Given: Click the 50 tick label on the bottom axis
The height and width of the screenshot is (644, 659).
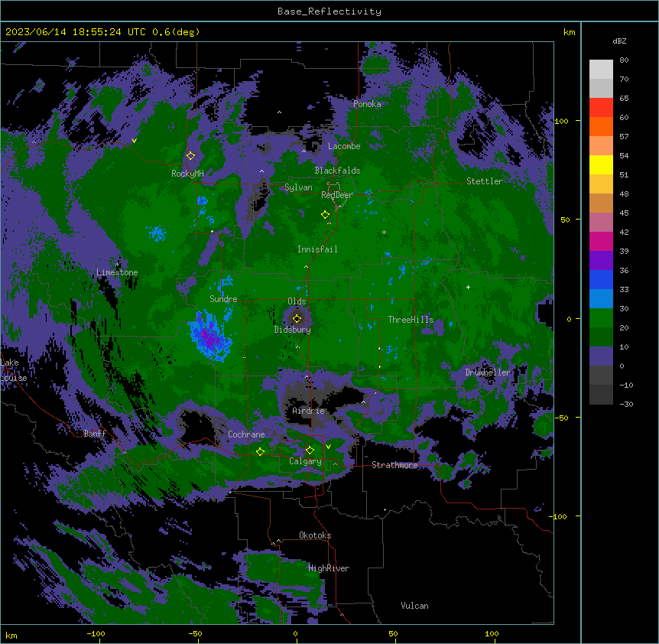Looking at the screenshot, I should [393, 633].
